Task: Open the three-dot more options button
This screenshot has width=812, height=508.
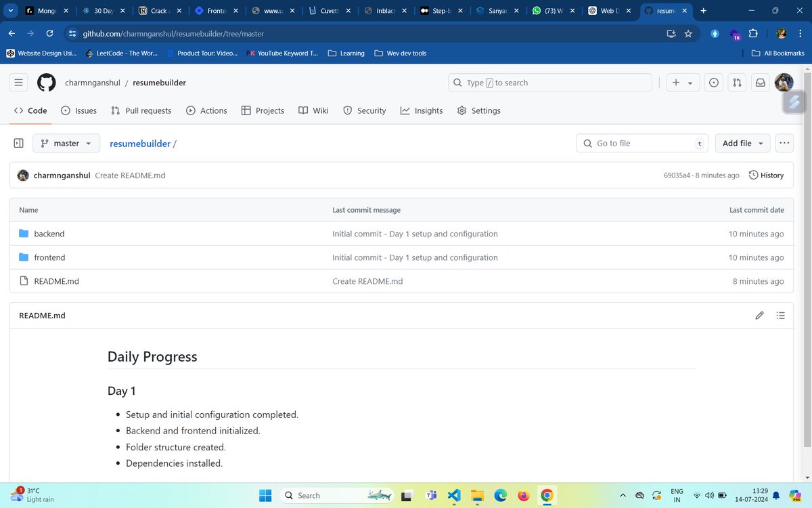Action: 784,143
